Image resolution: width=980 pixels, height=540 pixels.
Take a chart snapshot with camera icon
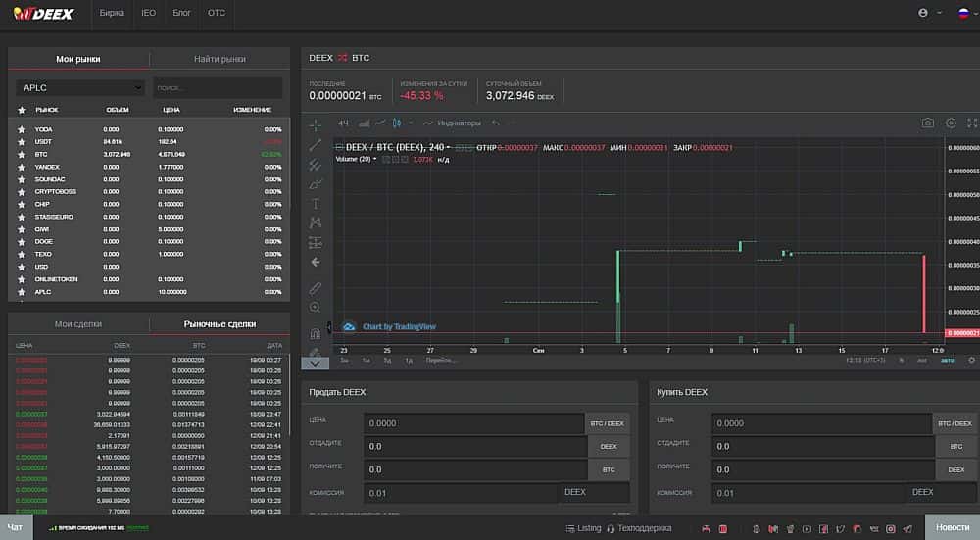(x=927, y=123)
